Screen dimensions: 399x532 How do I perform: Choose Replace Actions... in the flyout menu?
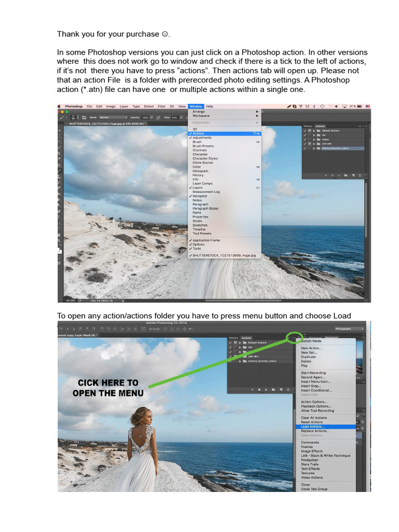(x=325, y=431)
